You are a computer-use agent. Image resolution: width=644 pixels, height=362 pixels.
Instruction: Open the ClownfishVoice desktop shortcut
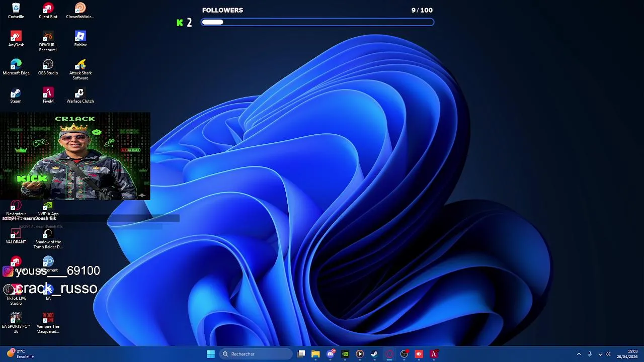[80, 11]
